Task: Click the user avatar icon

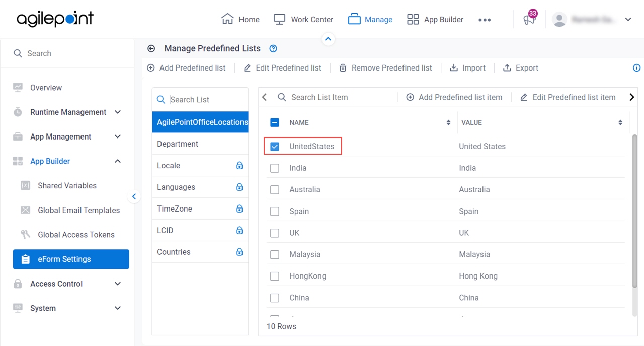Action: coord(559,19)
